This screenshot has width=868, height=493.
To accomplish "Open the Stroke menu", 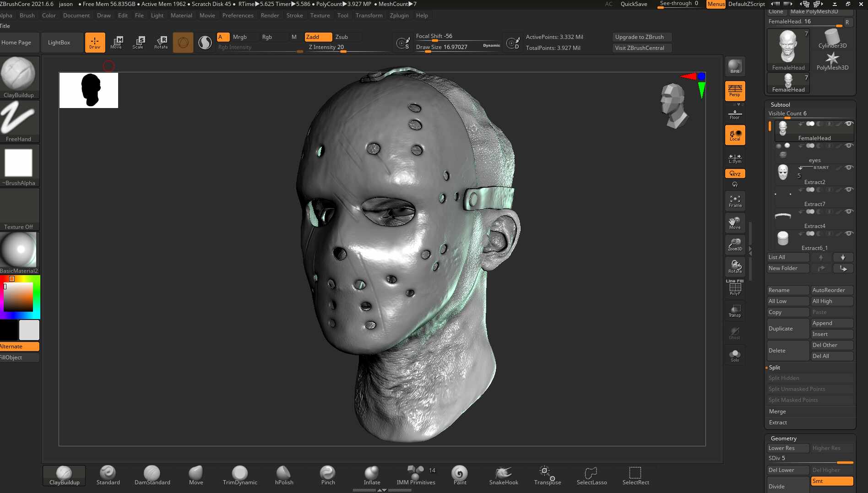I will coord(294,16).
